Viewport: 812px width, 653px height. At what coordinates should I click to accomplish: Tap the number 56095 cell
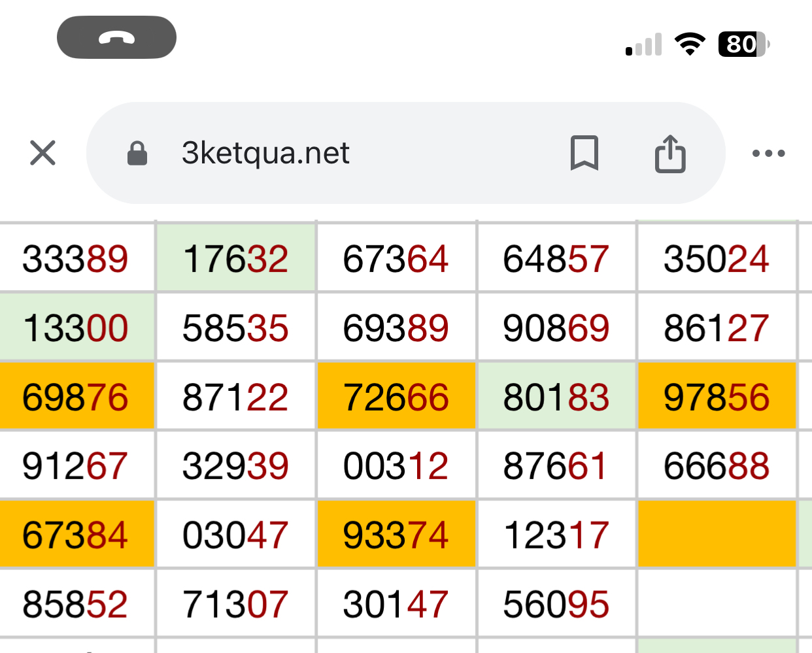click(x=556, y=605)
